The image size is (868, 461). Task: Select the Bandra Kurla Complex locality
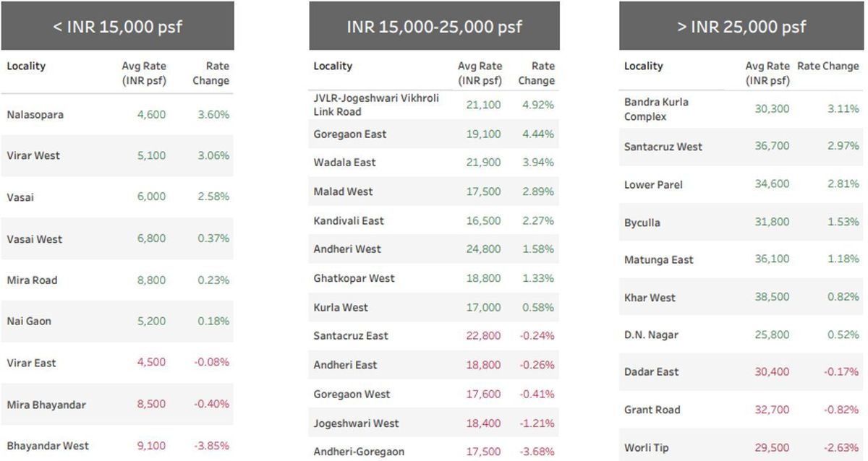click(x=656, y=109)
